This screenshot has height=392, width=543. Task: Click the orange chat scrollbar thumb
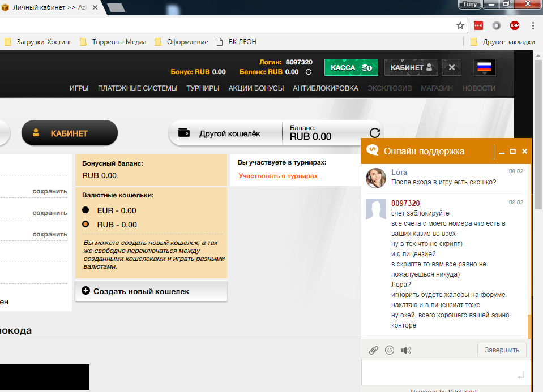click(529, 326)
